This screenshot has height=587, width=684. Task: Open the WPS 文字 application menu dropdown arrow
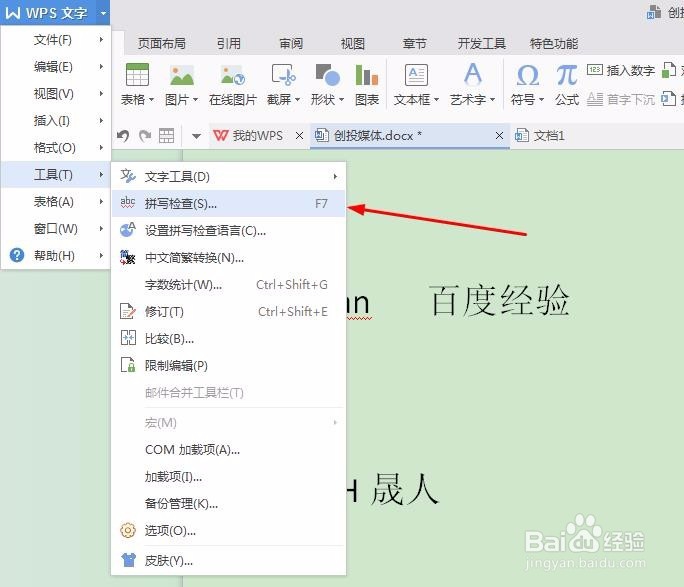103,13
